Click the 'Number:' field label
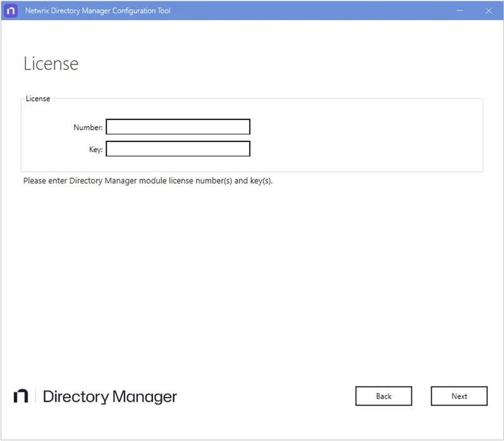This screenshot has width=504, height=441. pos(88,128)
